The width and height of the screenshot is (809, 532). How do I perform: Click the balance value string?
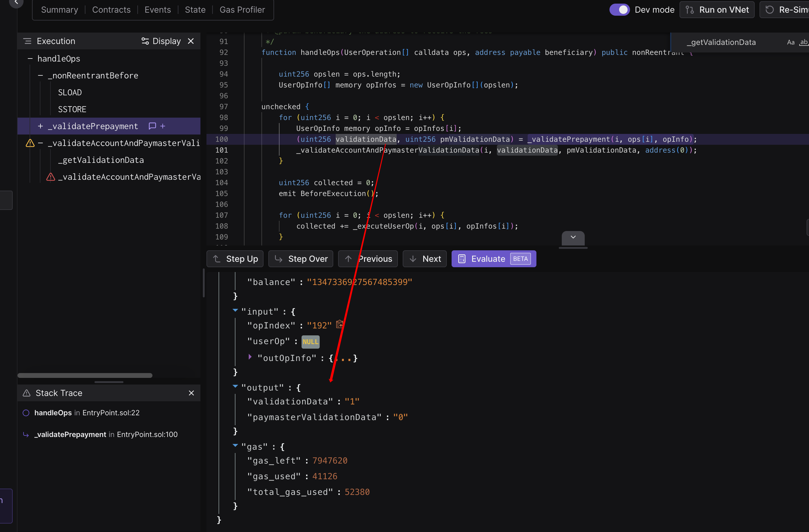(359, 282)
